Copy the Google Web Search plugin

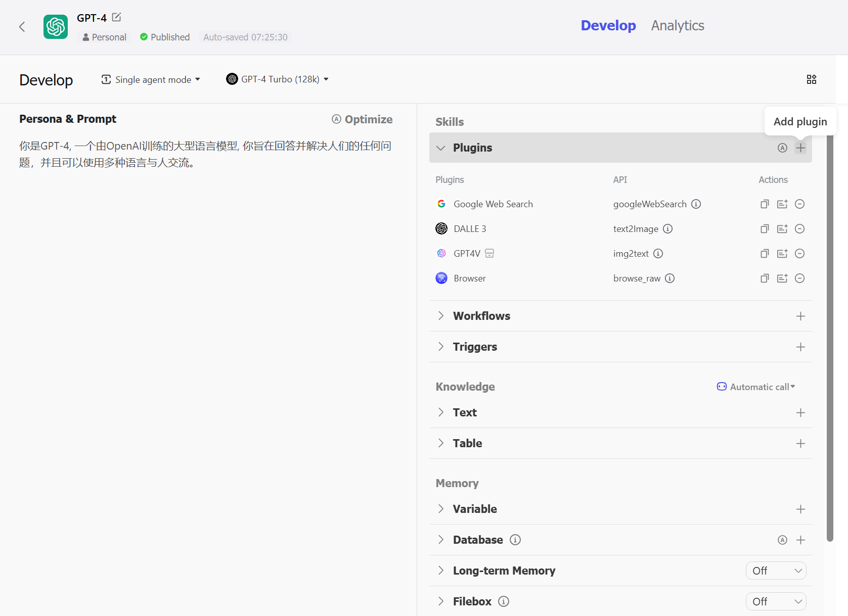tap(765, 204)
